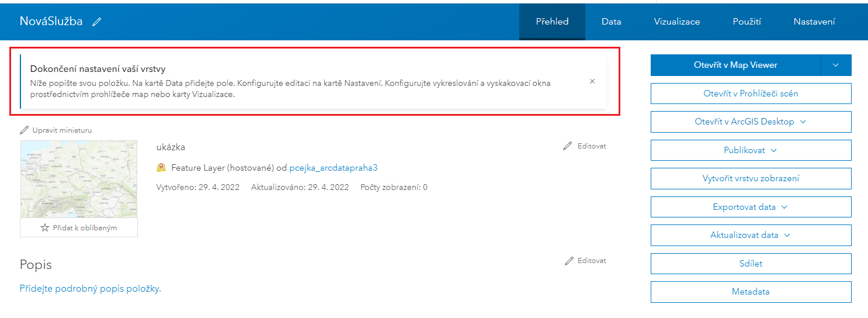
Task: Click the Sdílet button
Action: click(751, 264)
